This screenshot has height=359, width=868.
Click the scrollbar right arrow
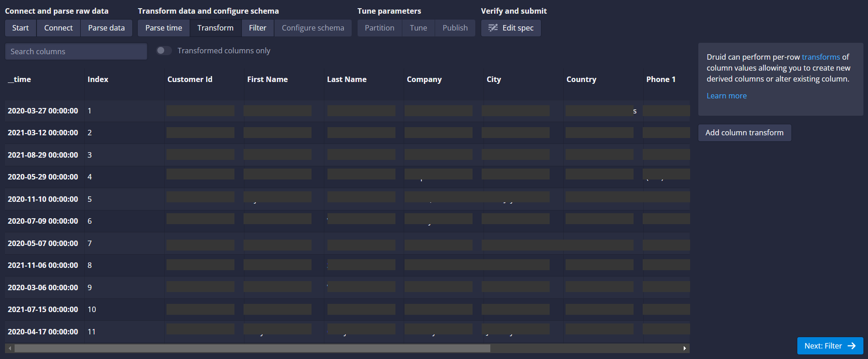[685, 349]
